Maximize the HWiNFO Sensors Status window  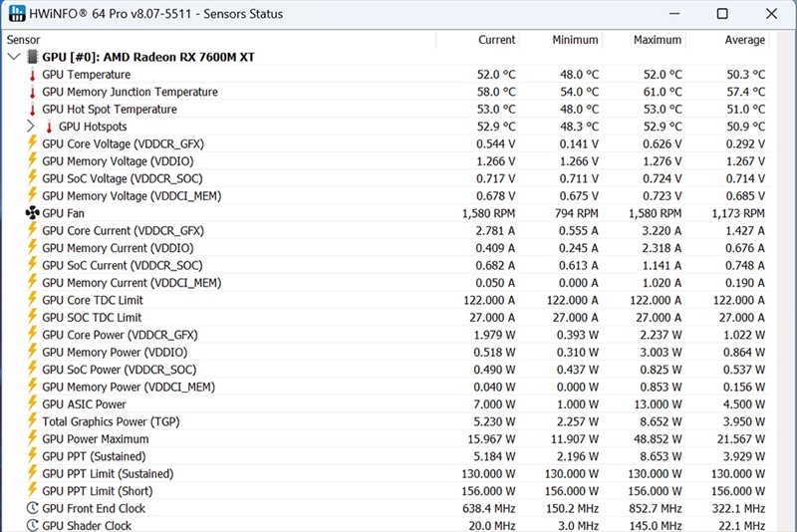721,14
